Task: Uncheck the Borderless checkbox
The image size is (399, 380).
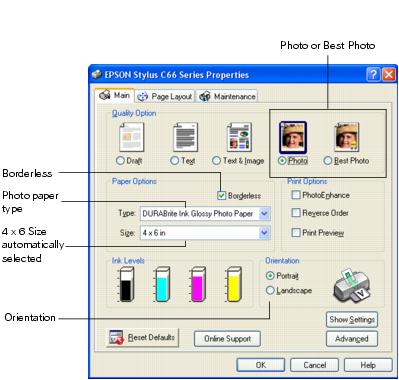Action: coord(222,196)
